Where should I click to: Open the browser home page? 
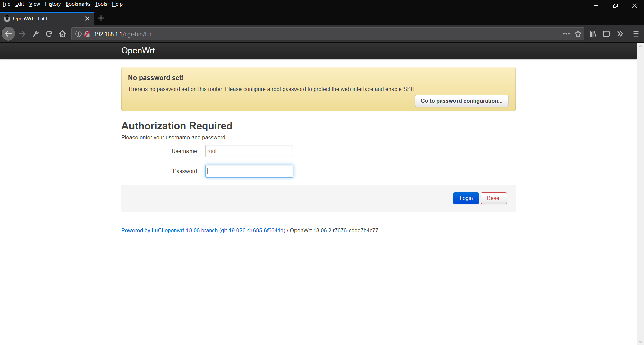[x=62, y=33]
